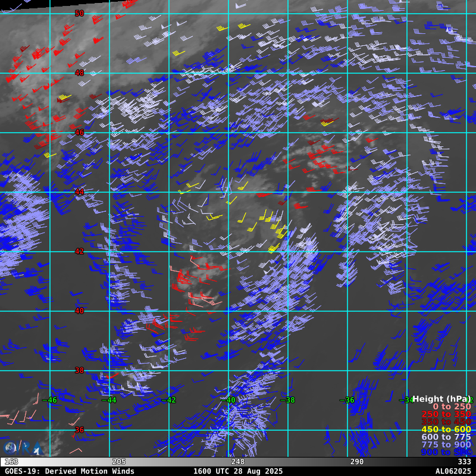The height and width of the screenshot is (476, 476).
Task: Select the '350 to 450' legend entry
Action: (x=446, y=422)
